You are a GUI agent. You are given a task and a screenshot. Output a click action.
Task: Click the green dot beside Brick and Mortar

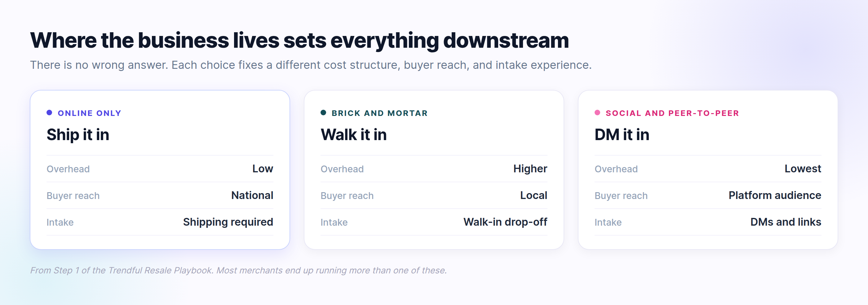coord(323,113)
